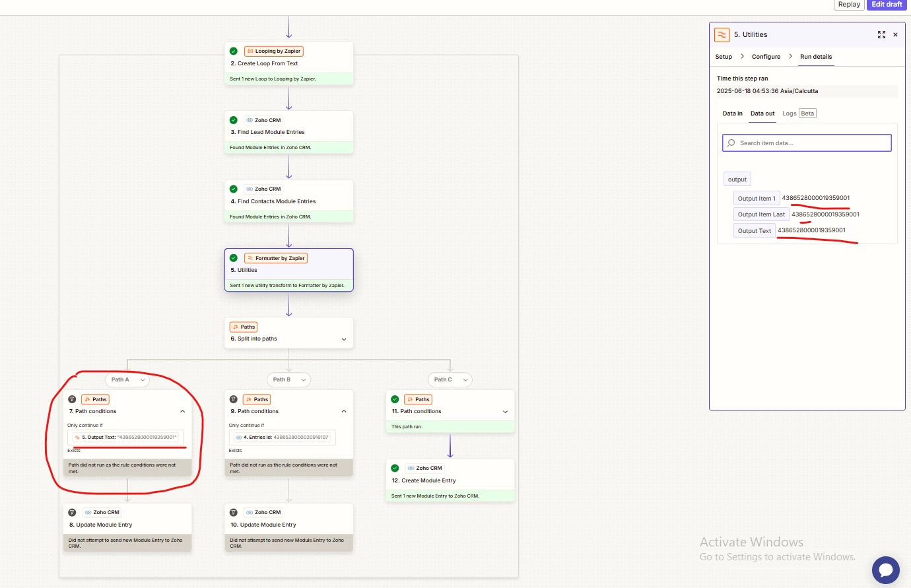Close the 5. Utilities side panel
911x588 pixels.
(x=895, y=35)
